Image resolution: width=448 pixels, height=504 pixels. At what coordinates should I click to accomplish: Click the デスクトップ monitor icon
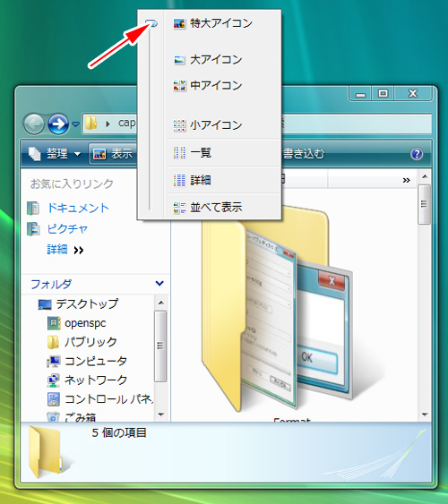(45, 304)
